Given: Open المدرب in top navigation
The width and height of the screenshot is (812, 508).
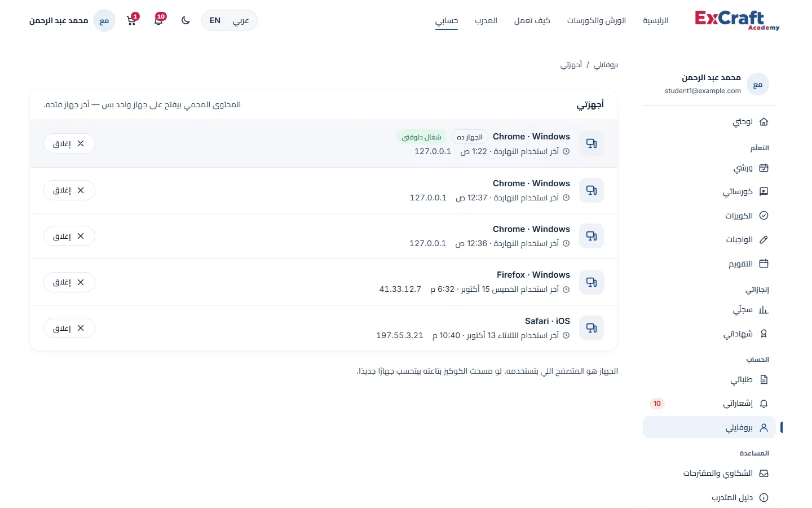Looking at the screenshot, I should [x=486, y=21].
